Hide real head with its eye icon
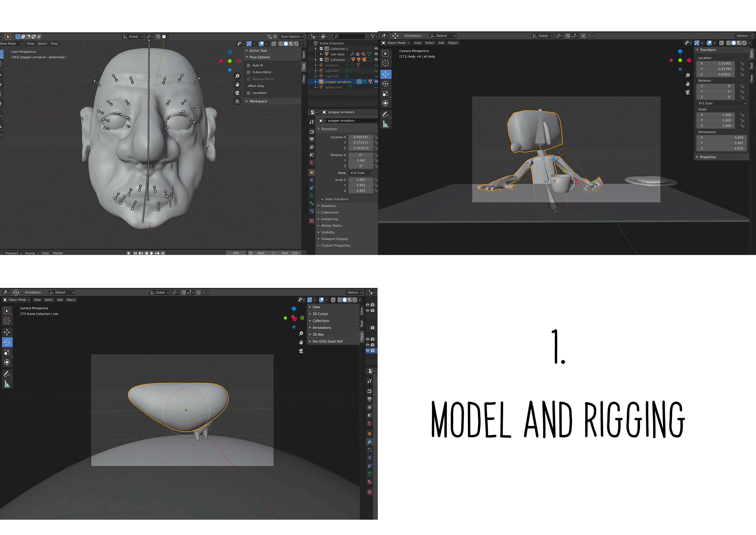 (x=376, y=54)
